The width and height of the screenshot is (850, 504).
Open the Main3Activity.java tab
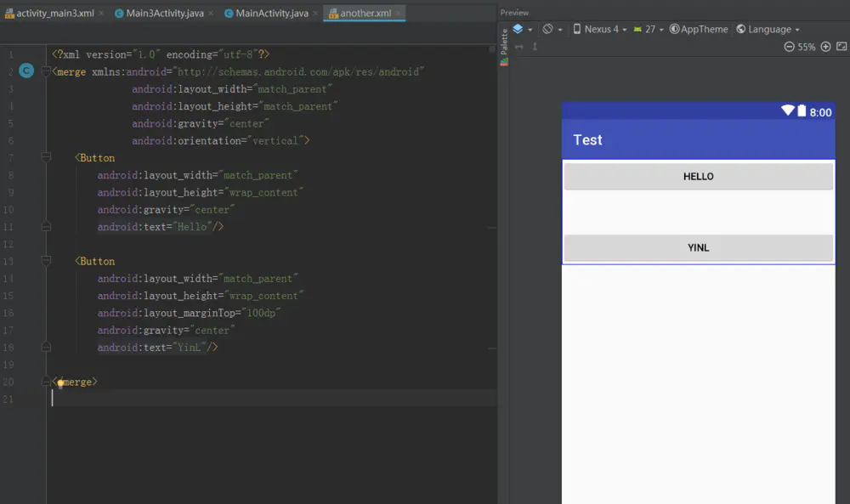pos(164,13)
